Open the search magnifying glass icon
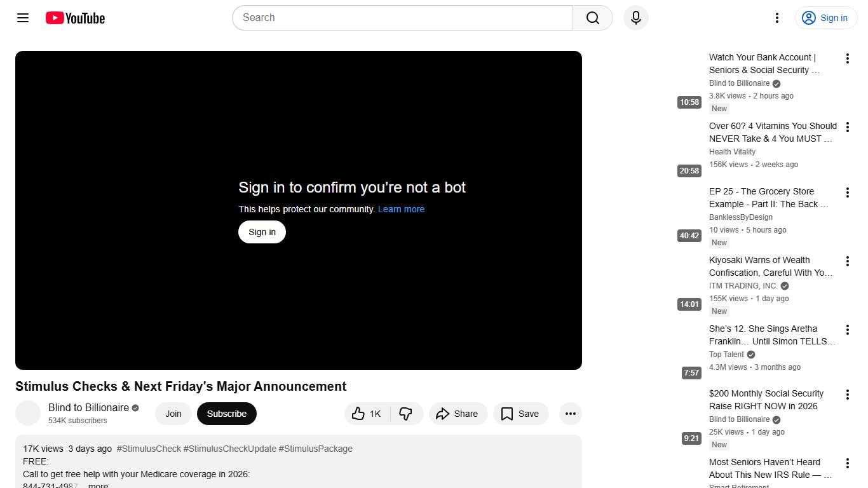The width and height of the screenshot is (868, 488). click(592, 18)
